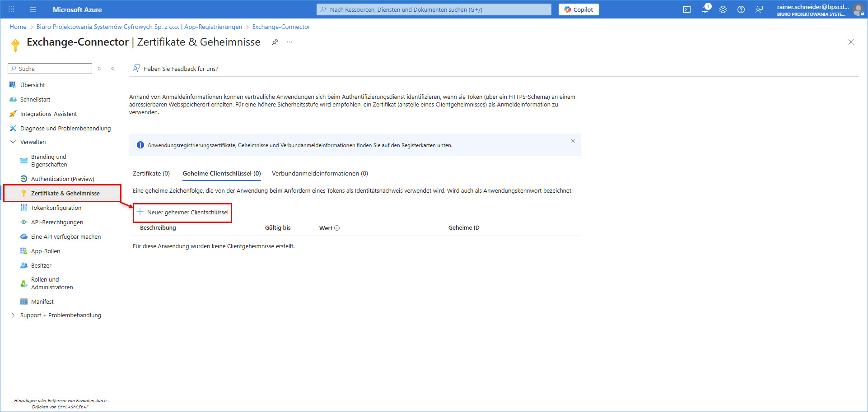Open Branding und Eigenschaften
This screenshot has height=412, width=868.
click(49, 161)
